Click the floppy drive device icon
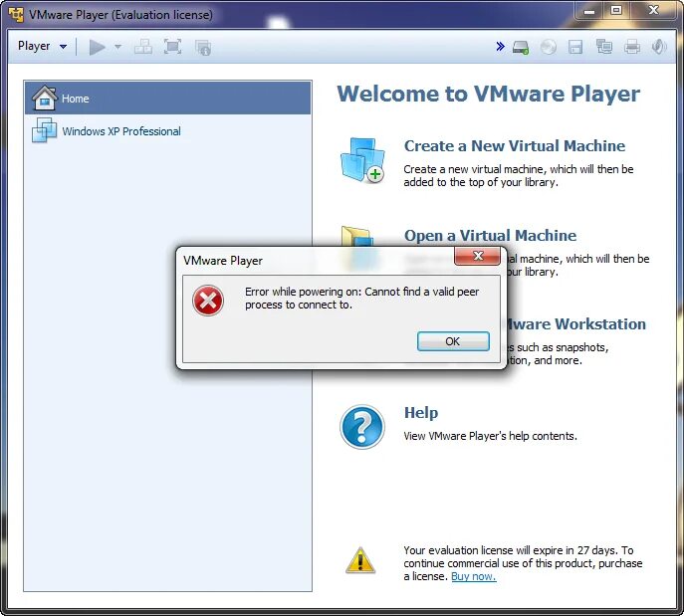 click(575, 47)
